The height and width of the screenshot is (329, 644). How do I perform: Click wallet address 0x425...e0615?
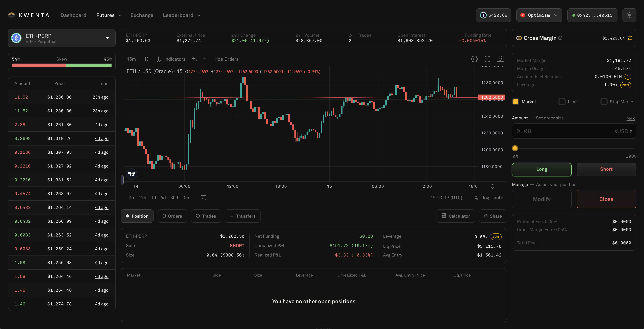[592, 15]
